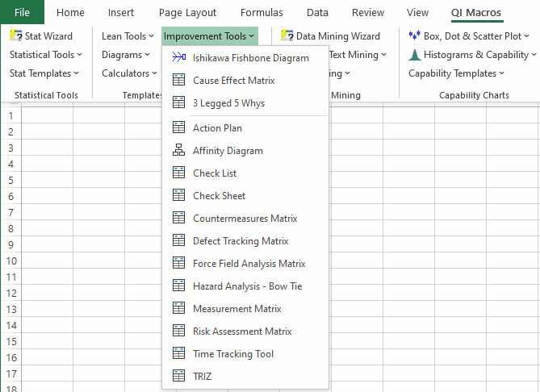Click the Ishikawa Fishbone Diagram icon
This screenshot has width=540, height=392.
[178, 57]
